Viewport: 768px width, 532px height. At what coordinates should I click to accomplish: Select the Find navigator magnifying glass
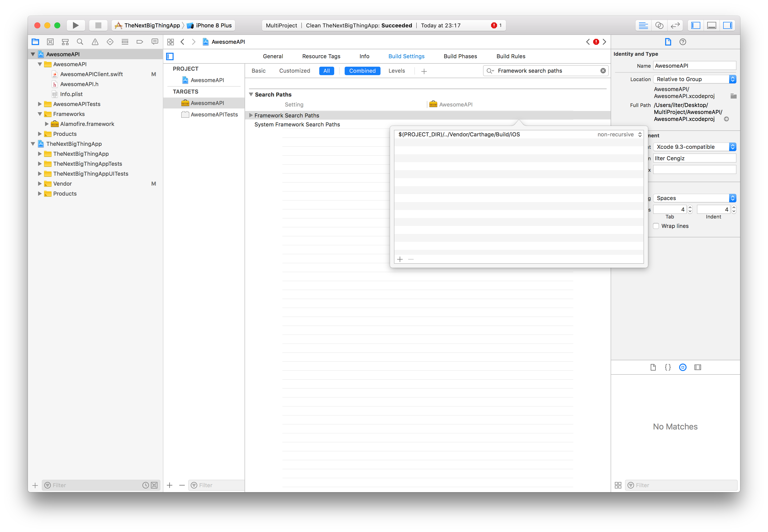click(x=80, y=42)
